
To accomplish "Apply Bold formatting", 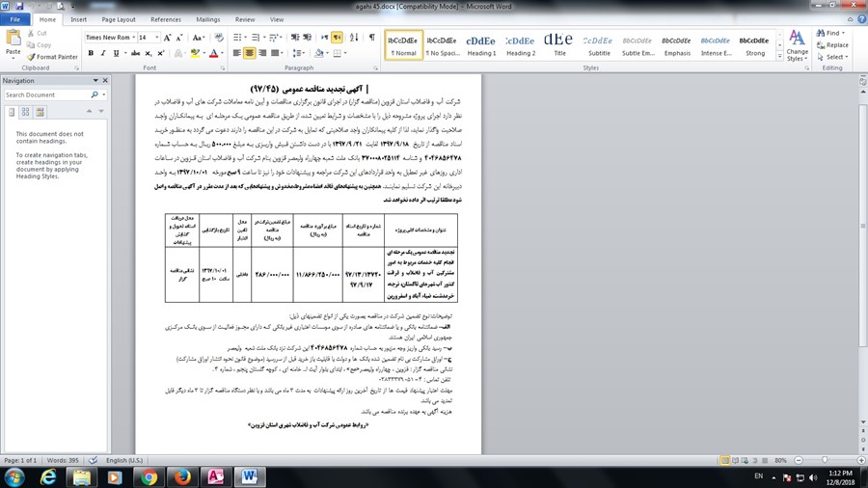I will 91,53.
